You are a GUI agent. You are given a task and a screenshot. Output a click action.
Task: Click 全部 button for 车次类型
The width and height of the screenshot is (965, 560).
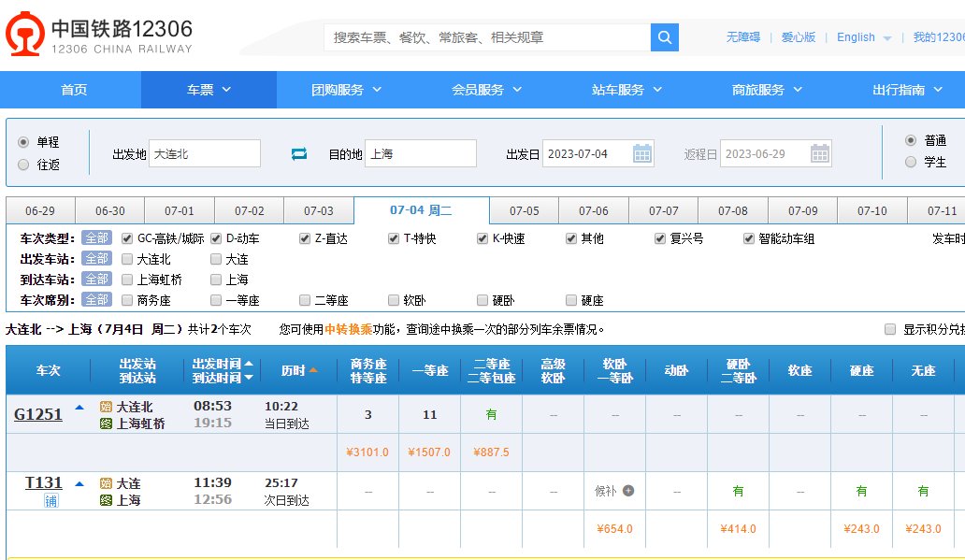tap(96, 238)
